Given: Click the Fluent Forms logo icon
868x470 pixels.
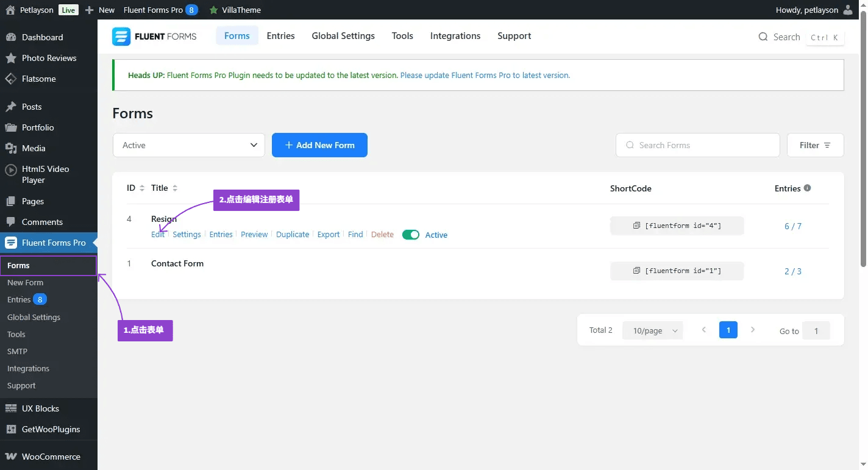Looking at the screenshot, I should 121,37.
